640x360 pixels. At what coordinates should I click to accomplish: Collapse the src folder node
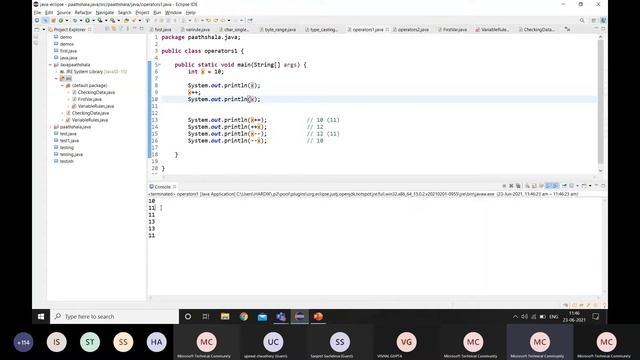click(x=56, y=78)
